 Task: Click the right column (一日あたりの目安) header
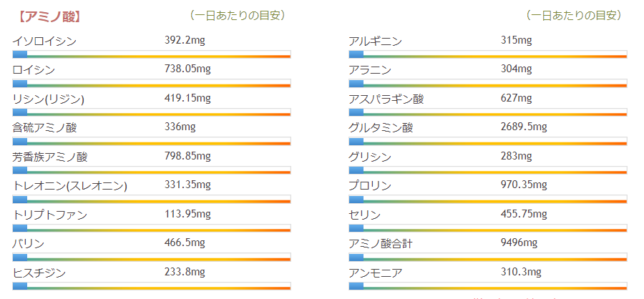pyautogui.click(x=573, y=15)
